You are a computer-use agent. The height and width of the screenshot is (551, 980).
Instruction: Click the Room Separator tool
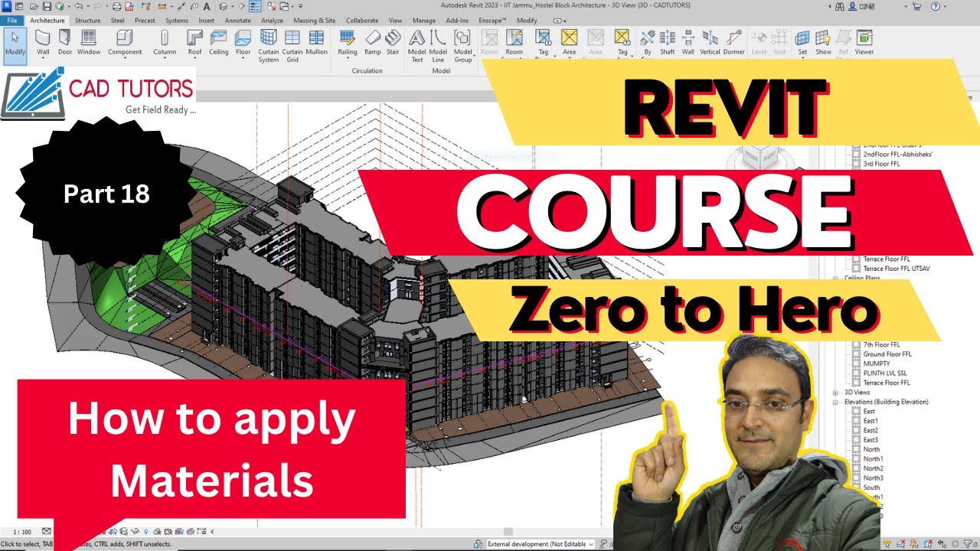(x=514, y=44)
